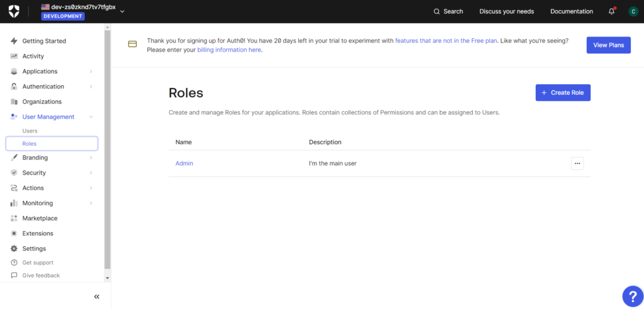Open the tenant switcher dropdown arrow
Image resolution: width=644 pixels, height=309 pixels.
(x=122, y=11)
